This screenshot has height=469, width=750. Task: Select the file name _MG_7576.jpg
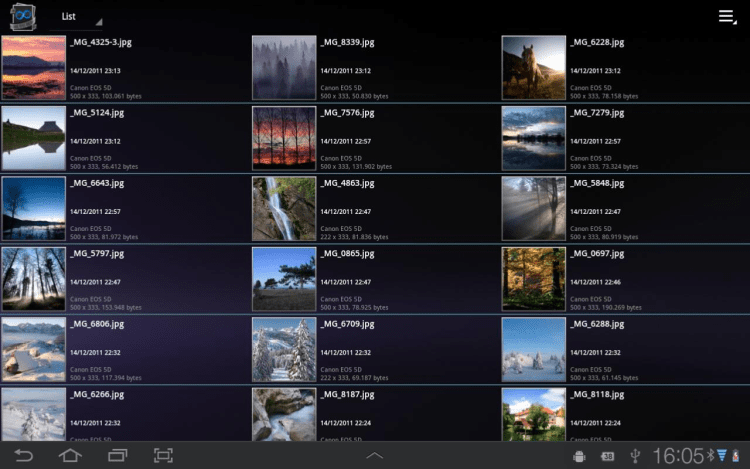[347, 113]
